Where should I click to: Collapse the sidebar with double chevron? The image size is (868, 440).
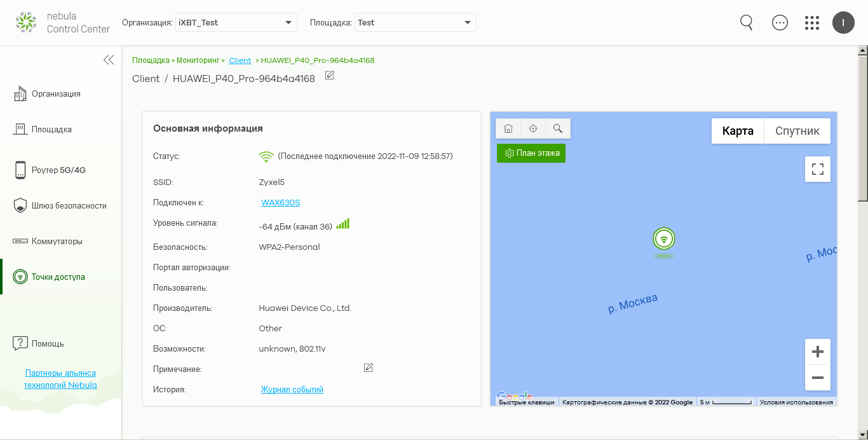109,60
